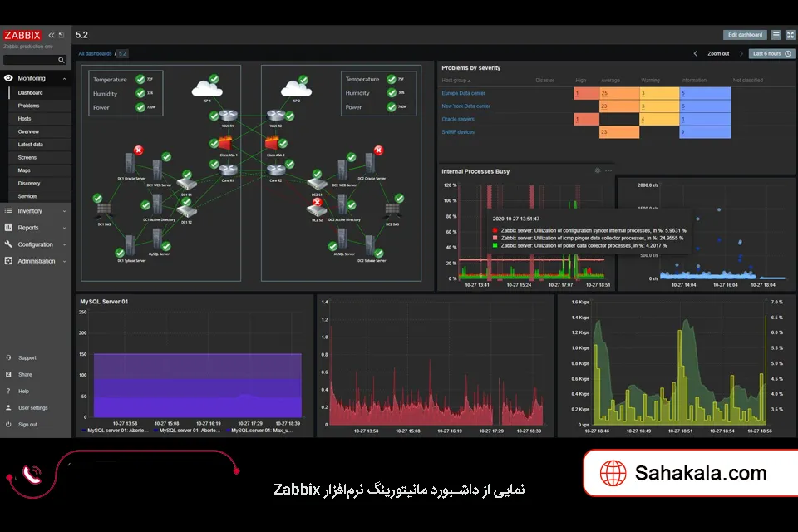Open Oracle servers host group
Viewport: 798px width, 532px height.
coord(458,119)
